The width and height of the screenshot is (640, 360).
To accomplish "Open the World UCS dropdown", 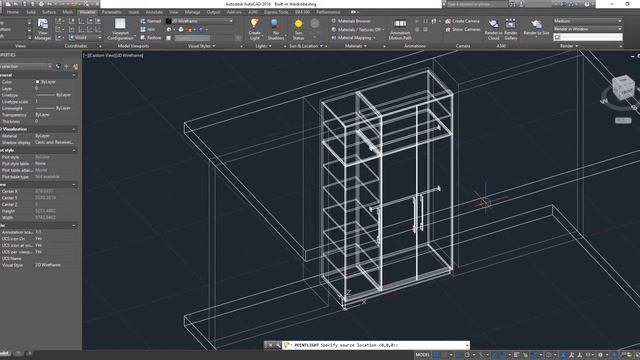I will click(x=85, y=38).
